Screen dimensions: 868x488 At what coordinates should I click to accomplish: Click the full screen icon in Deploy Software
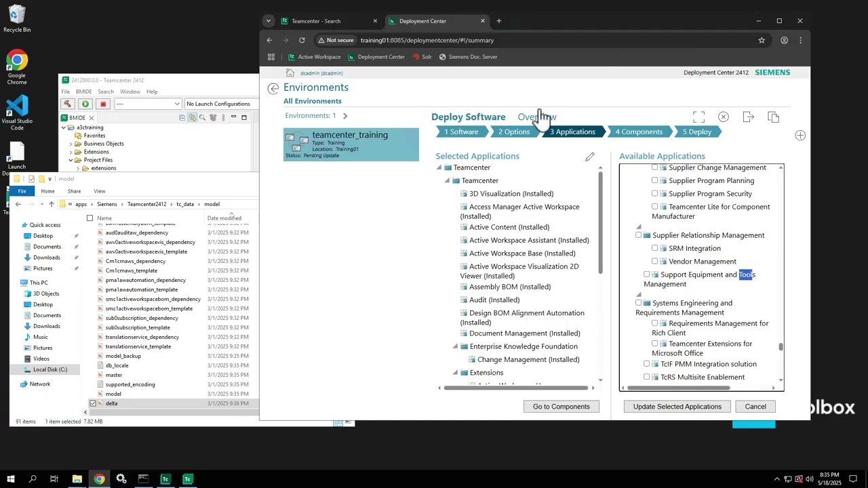[x=698, y=117]
